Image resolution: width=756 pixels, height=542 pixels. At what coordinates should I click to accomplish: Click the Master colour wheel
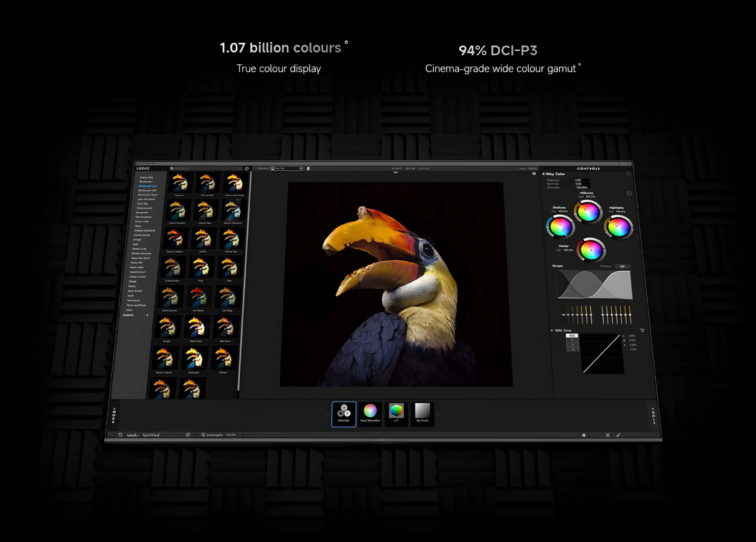click(x=591, y=250)
